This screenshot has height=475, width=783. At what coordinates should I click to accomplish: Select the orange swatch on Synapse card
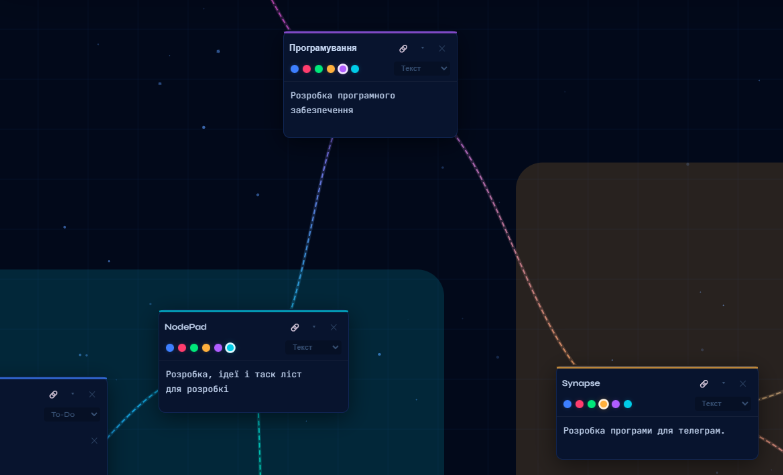(x=603, y=404)
